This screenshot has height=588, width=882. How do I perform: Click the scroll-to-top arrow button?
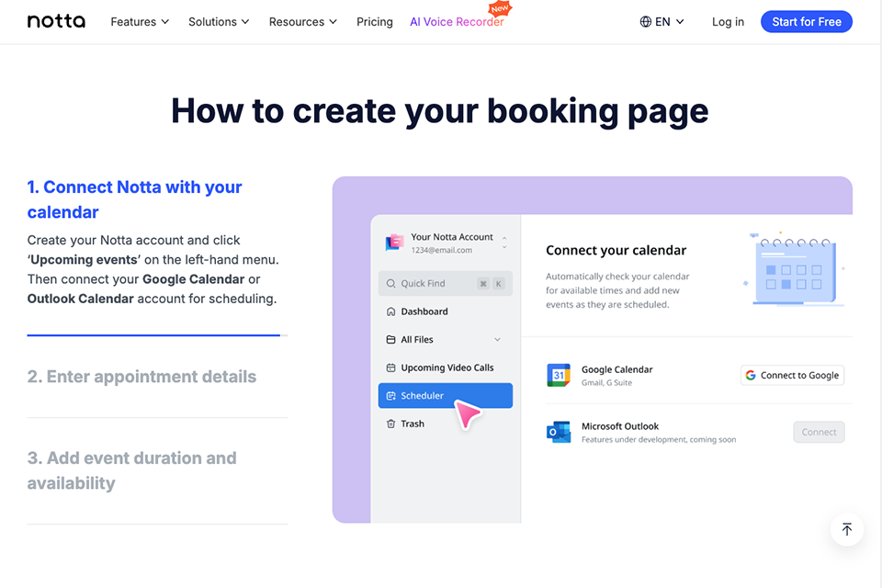pos(846,529)
